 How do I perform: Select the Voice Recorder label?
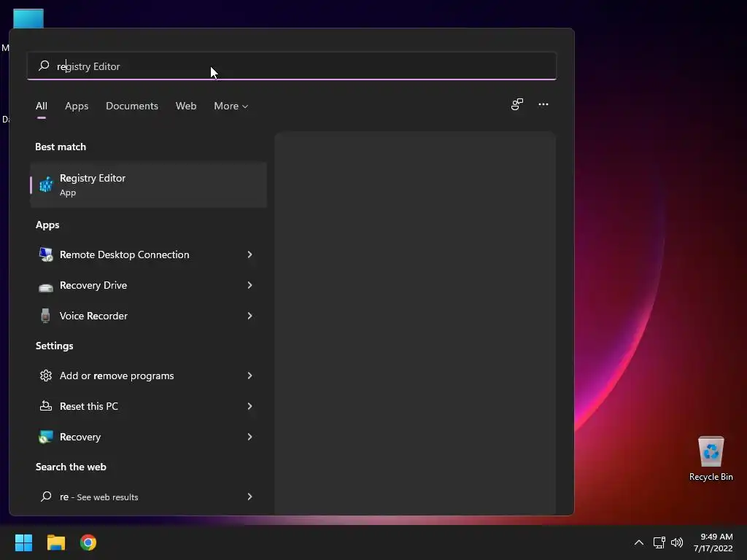click(93, 316)
